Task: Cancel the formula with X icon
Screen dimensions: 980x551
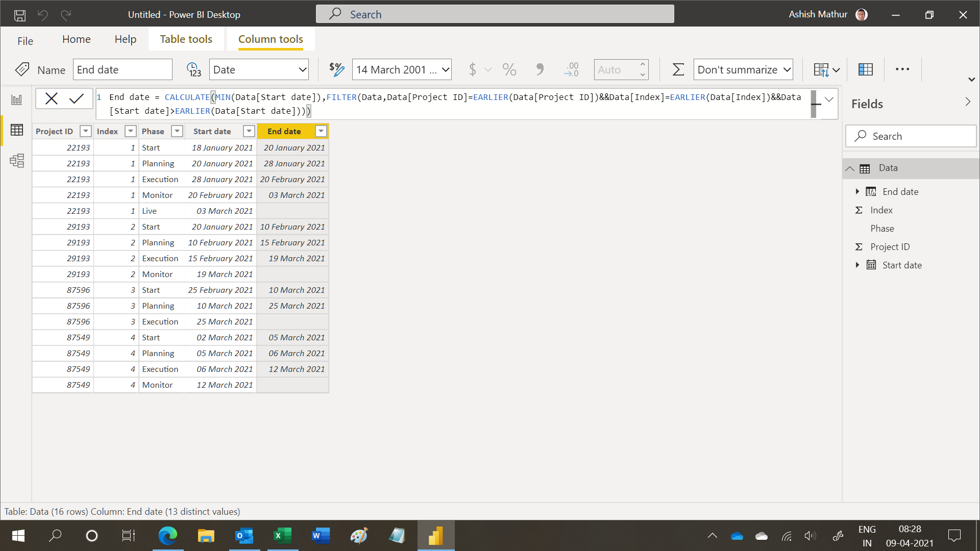Action: tap(52, 98)
